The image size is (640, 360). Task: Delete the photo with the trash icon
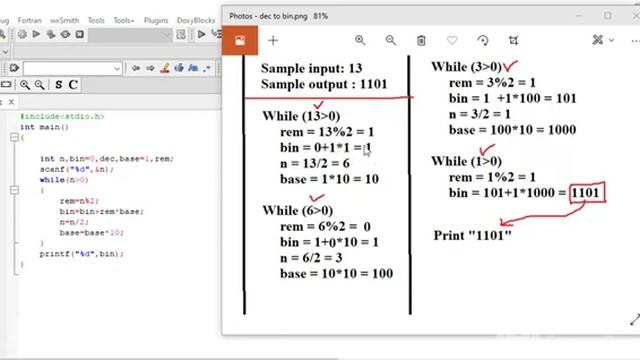[x=421, y=40]
